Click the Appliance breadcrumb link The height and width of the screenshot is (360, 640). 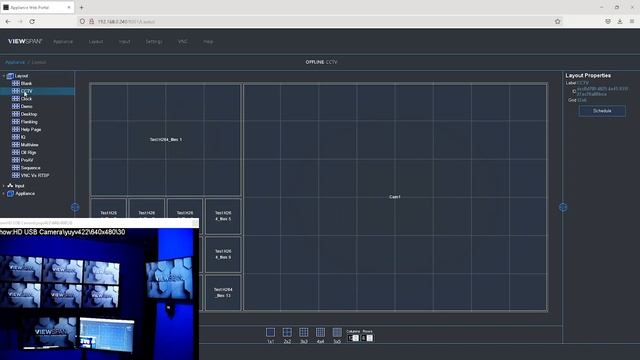click(15, 62)
